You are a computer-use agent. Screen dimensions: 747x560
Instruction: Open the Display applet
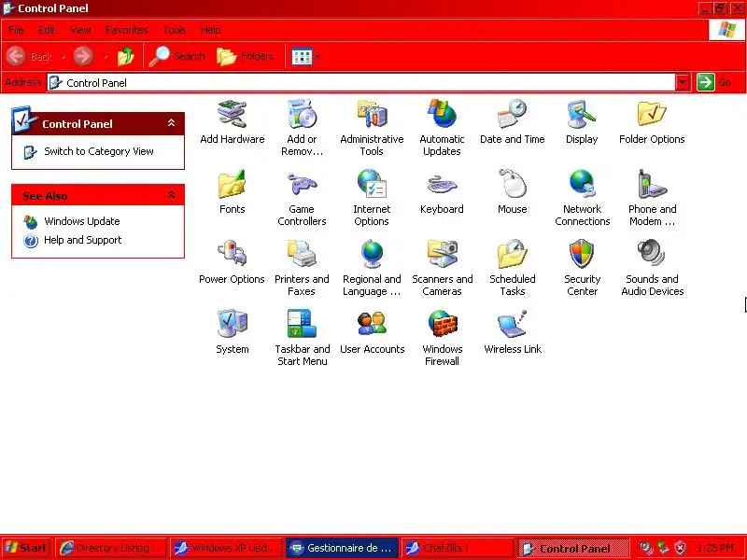(582, 122)
